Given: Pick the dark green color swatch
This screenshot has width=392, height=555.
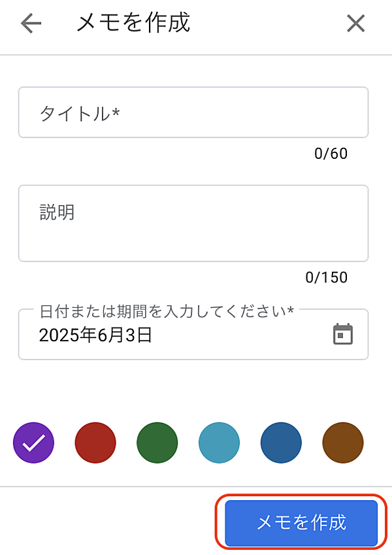Looking at the screenshot, I should point(157,443).
